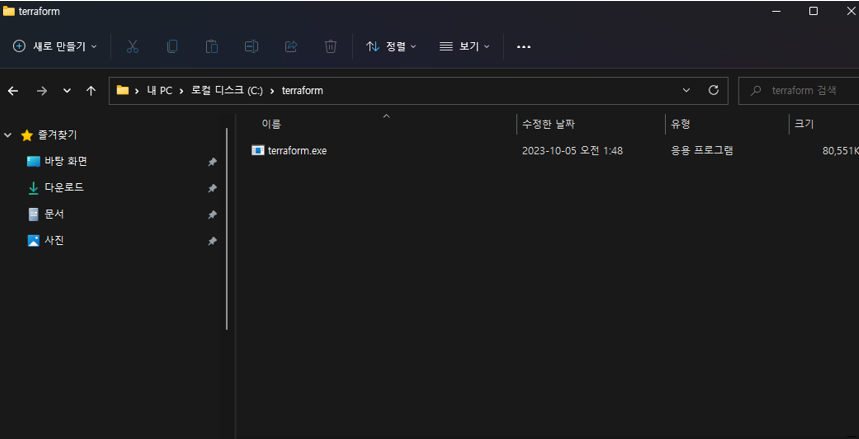Click the pin icon beside 다운로드
Screen dimensions: 859x439
click(x=212, y=189)
